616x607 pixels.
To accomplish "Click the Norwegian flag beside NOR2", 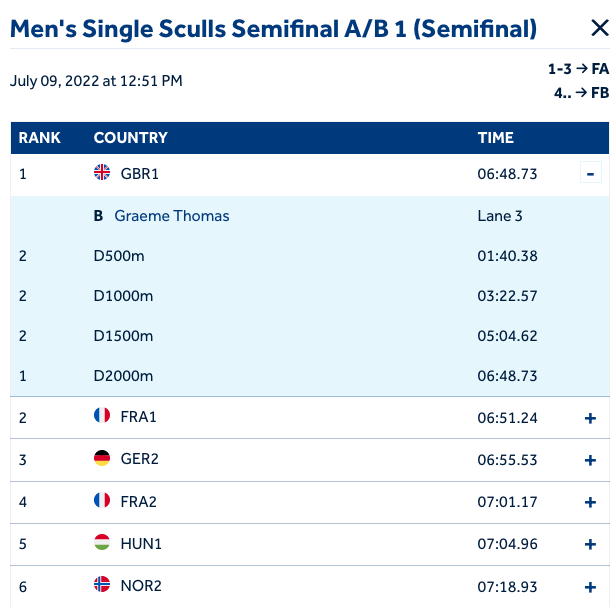I will click(102, 585).
